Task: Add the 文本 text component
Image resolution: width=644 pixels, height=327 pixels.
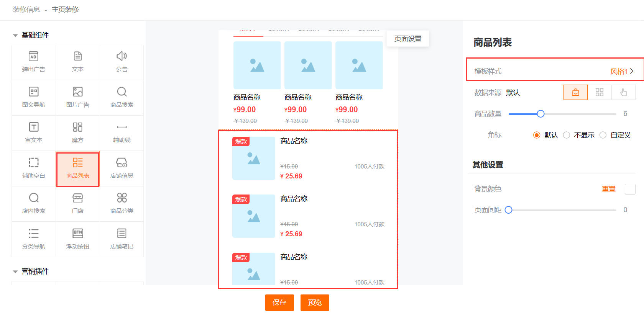Action: (78, 62)
